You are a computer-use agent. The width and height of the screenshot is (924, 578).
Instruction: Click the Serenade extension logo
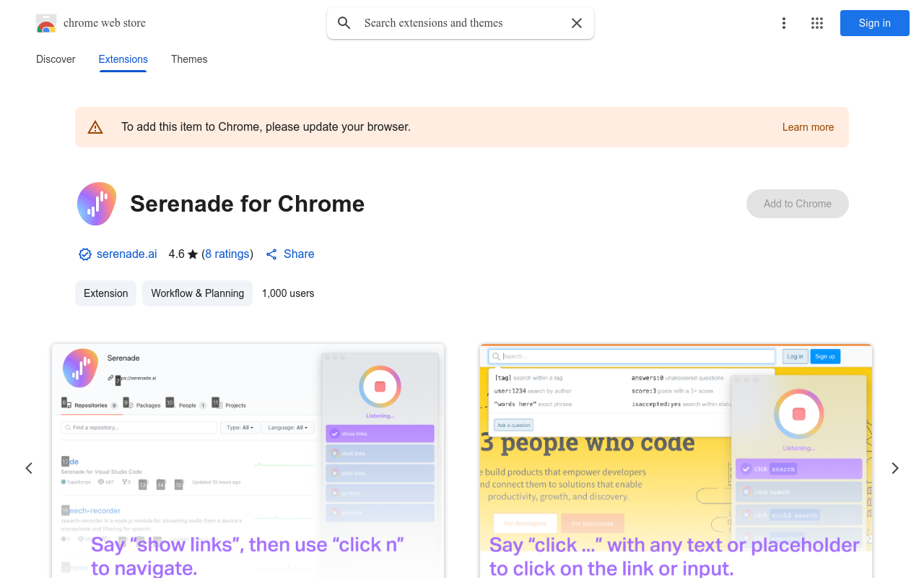click(97, 204)
